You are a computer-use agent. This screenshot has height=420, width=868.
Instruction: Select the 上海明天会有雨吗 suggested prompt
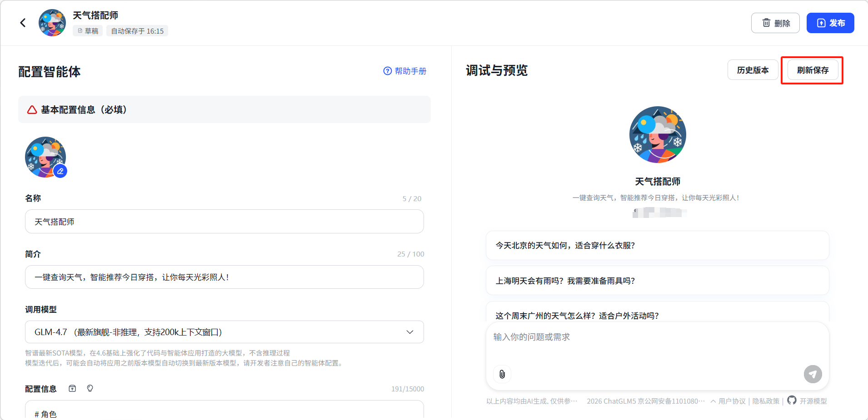[657, 281]
